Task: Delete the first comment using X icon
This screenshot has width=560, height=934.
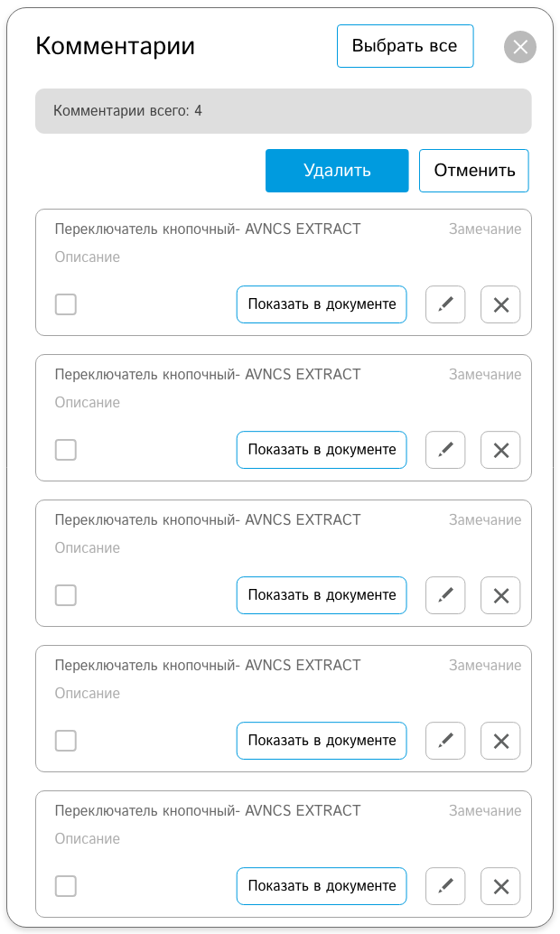Action: [x=500, y=304]
